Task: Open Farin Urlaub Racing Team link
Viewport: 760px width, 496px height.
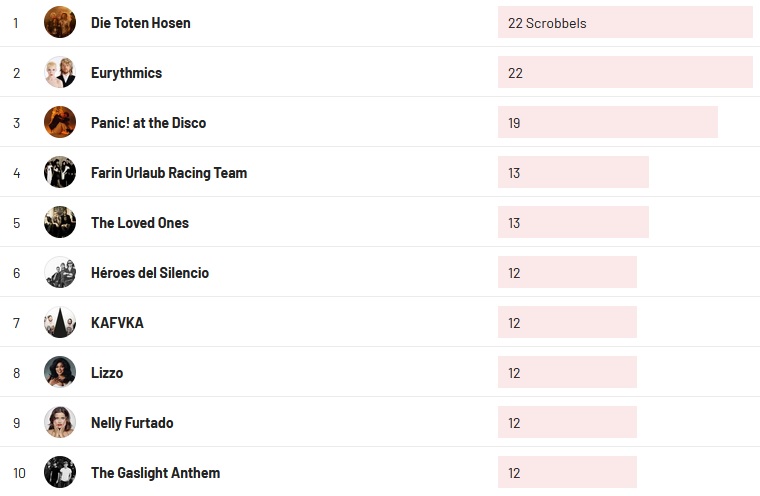Action: point(169,172)
